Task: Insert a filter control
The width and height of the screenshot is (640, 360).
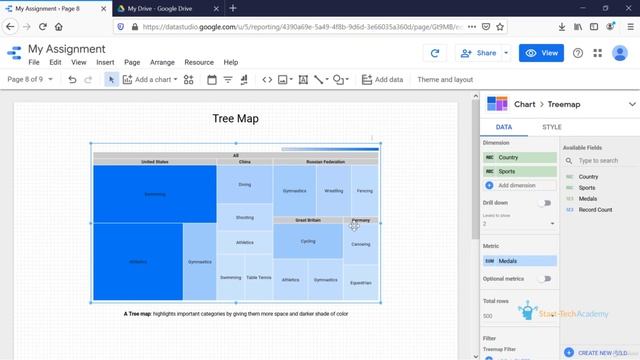Action: click(x=228, y=80)
